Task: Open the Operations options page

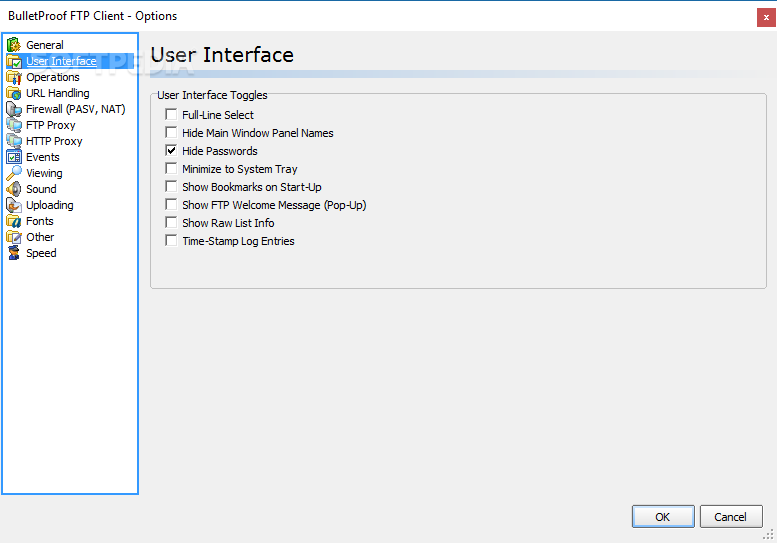Action: click(x=53, y=77)
